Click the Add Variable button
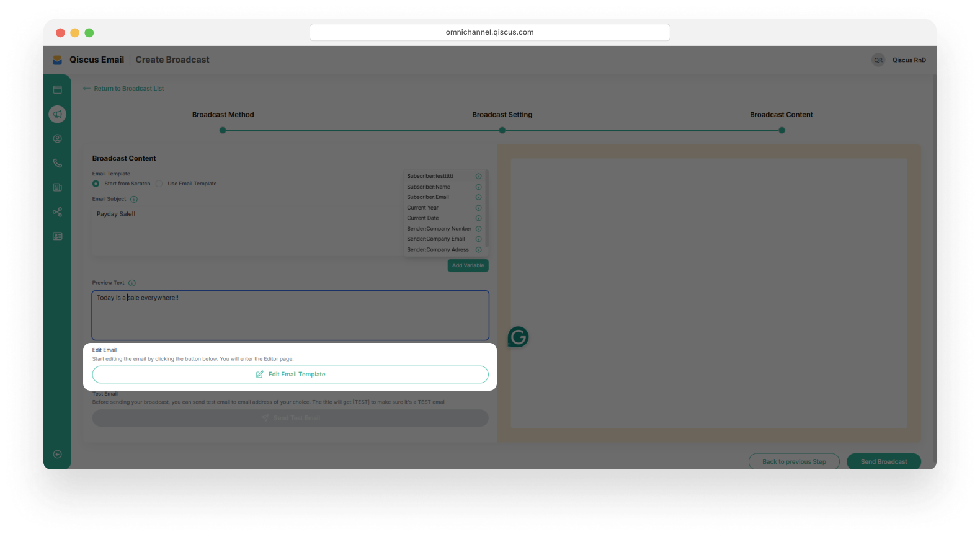The image size is (980, 537). 468,265
